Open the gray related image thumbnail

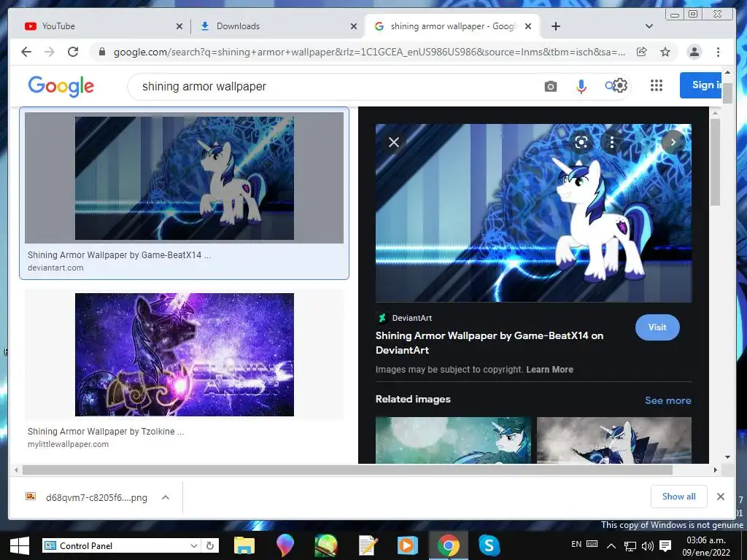click(614, 440)
